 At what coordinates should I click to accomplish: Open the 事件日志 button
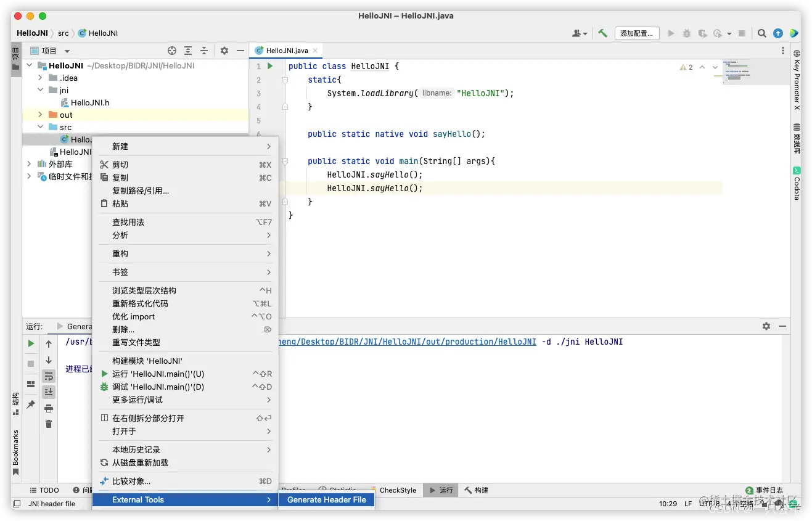coord(765,490)
